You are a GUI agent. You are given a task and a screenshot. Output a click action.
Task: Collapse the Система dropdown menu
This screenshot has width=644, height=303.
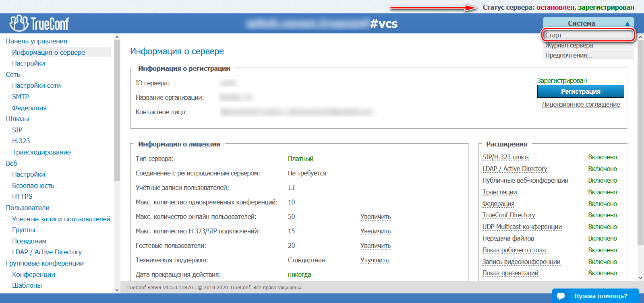click(x=588, y=23)
